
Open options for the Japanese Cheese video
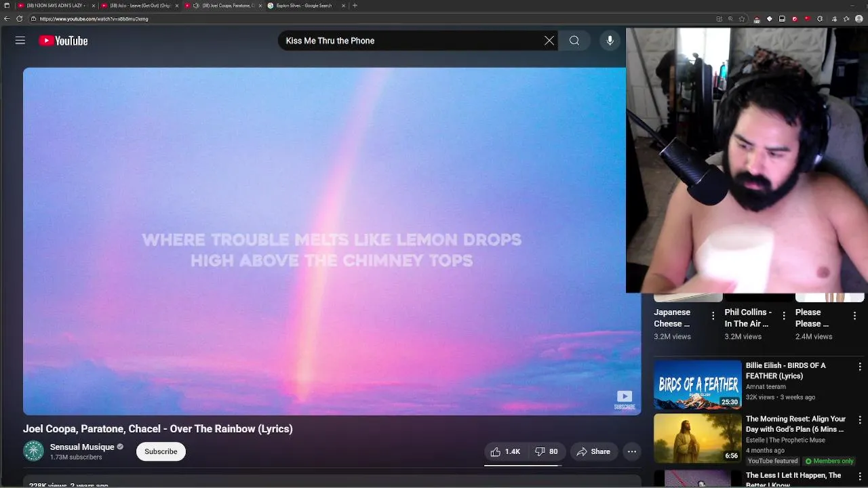713,316
